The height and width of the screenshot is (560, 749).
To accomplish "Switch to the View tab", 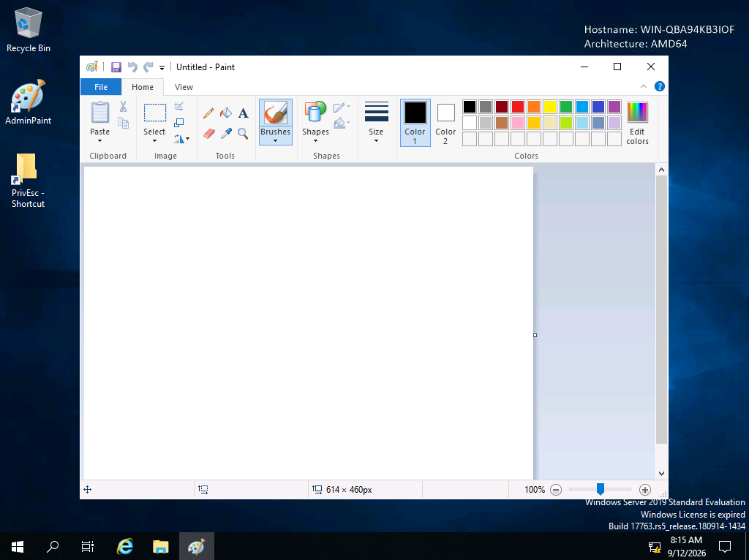I will point(184,87).
